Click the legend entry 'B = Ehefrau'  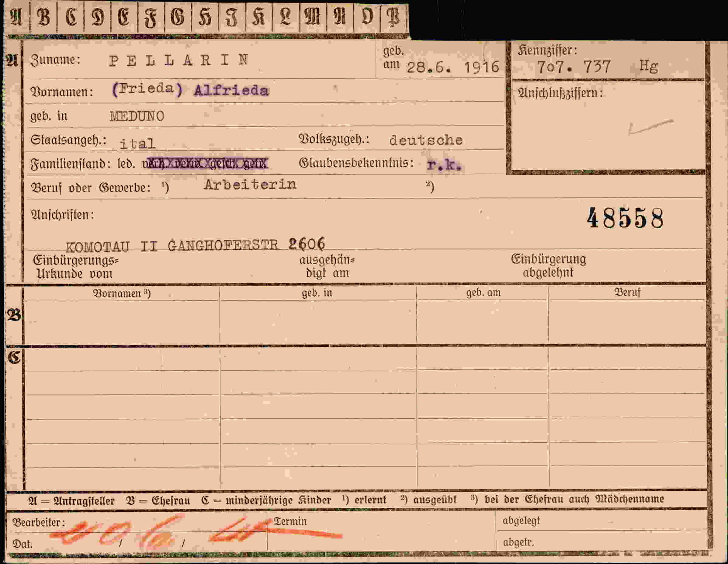pos(158,501)
